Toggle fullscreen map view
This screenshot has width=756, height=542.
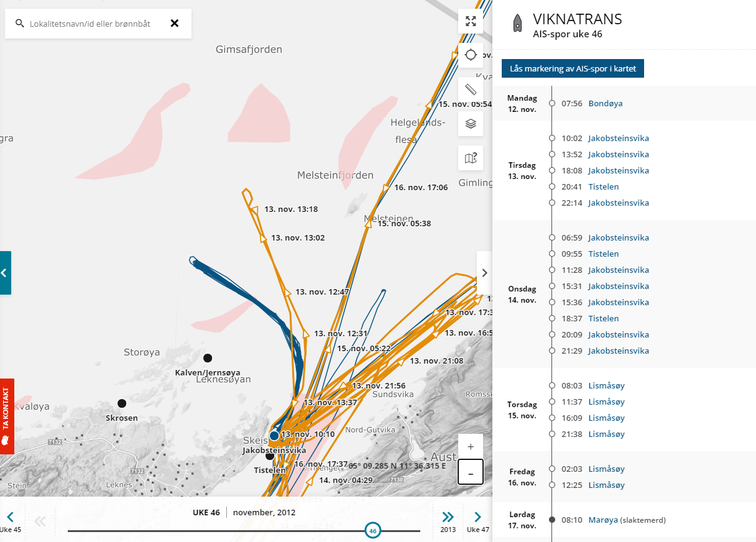471,21
